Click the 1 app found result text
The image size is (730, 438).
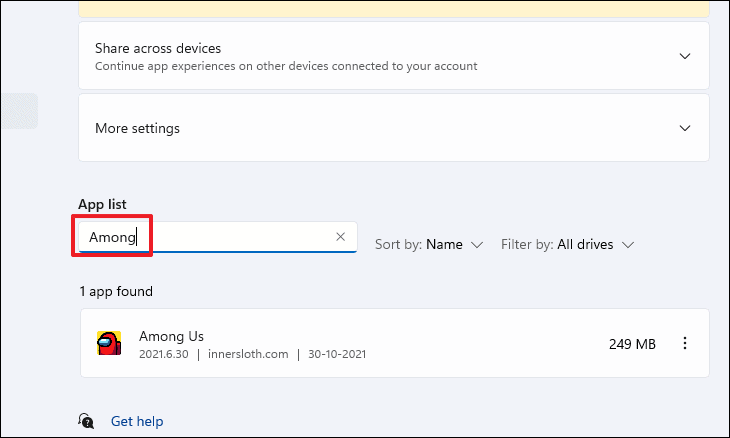point(116,291)
